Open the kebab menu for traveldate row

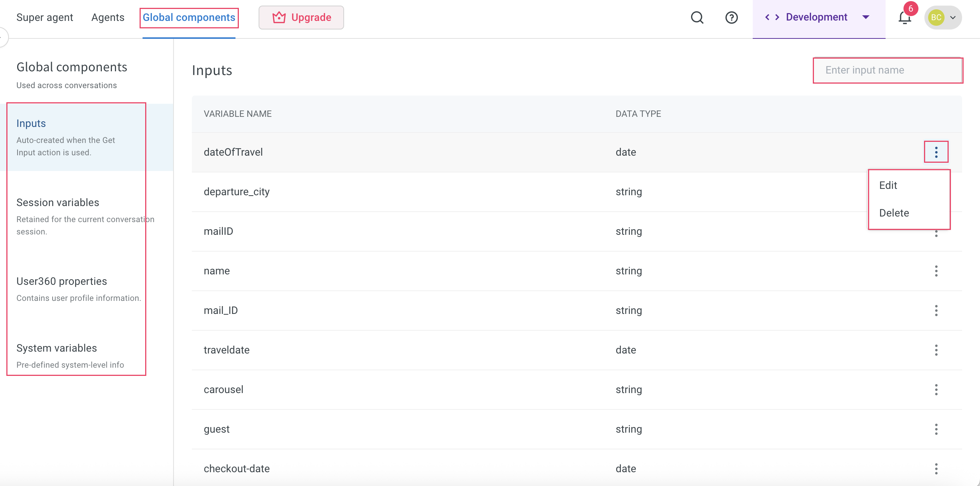coord(936,350)
